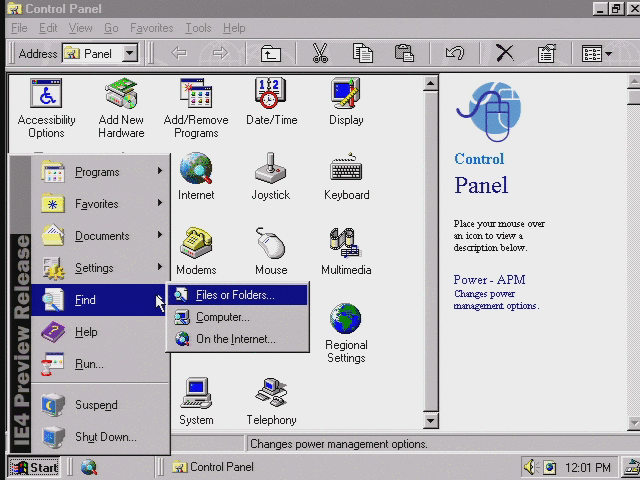
Task: Click the 12:01 PM clock
Action: click(x=588, y=467)
